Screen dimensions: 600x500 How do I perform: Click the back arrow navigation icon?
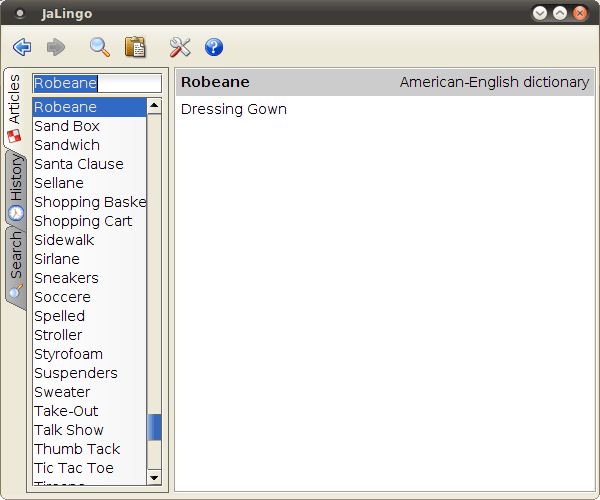[22, 47]
